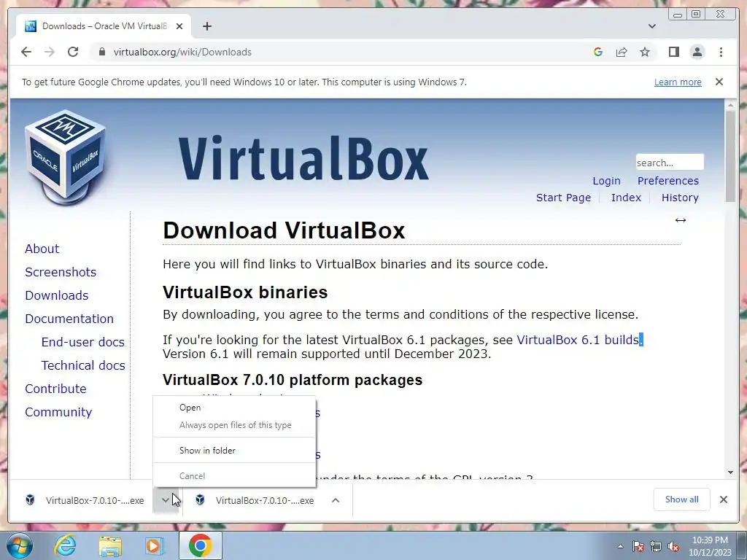The image size is (747, 560).
Task: Click the expand-width double-arrow icon
Action: 681,220
